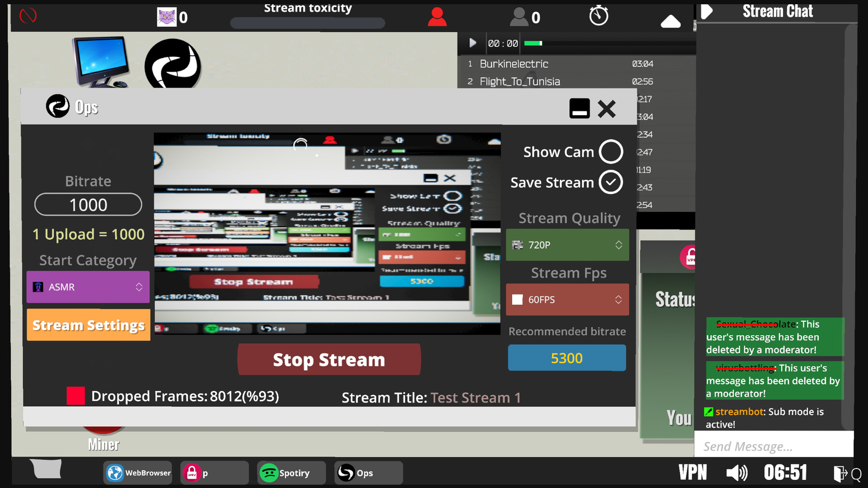
Task: Drag the Bitrate input field value
Action: [88, 204]
